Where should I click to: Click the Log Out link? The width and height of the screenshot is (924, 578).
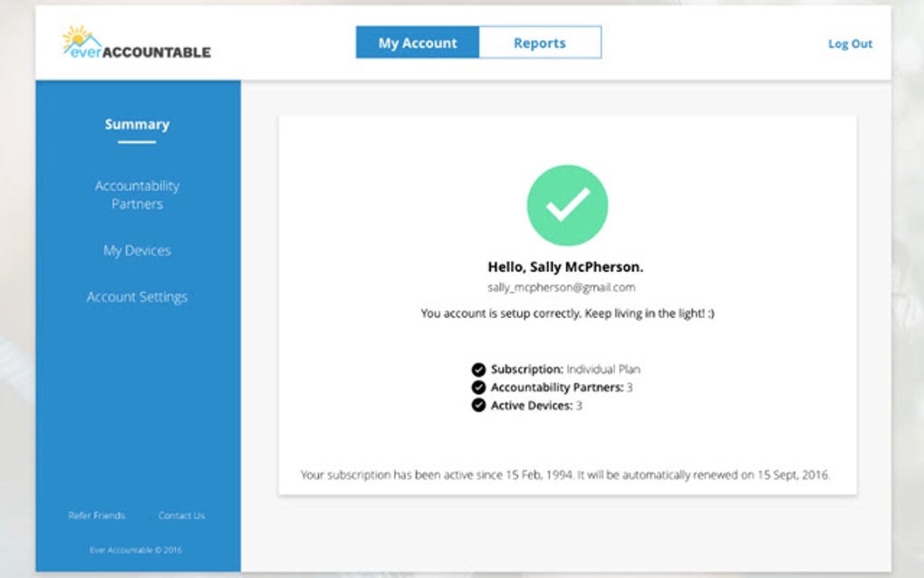[x=850, y=43]
